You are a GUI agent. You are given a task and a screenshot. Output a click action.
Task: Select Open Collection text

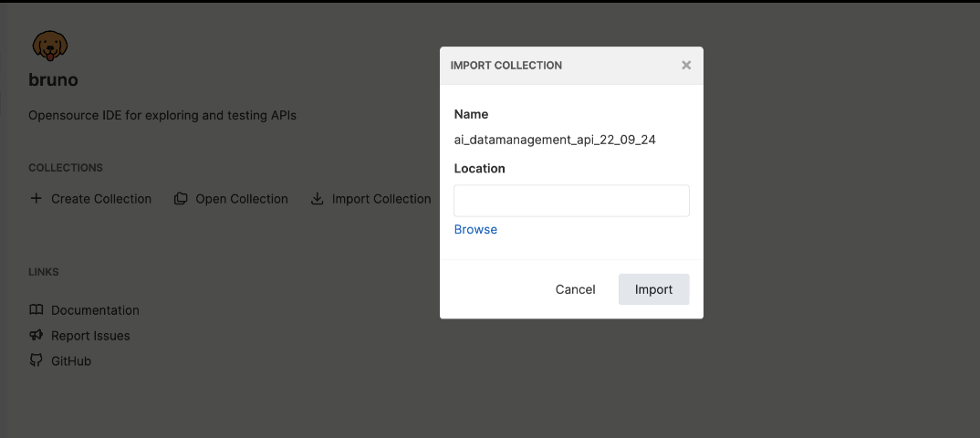coord(242,199)
